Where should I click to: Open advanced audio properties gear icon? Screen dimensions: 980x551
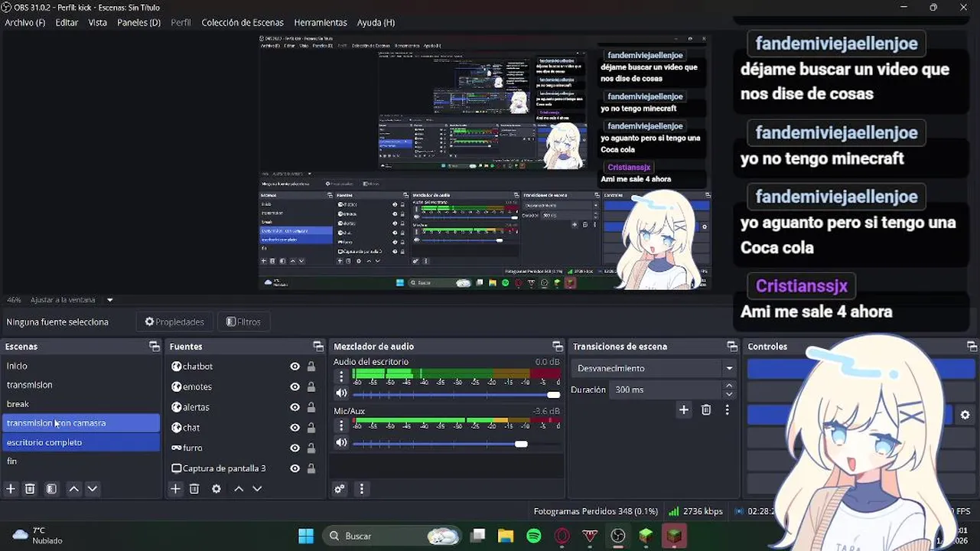340,489
